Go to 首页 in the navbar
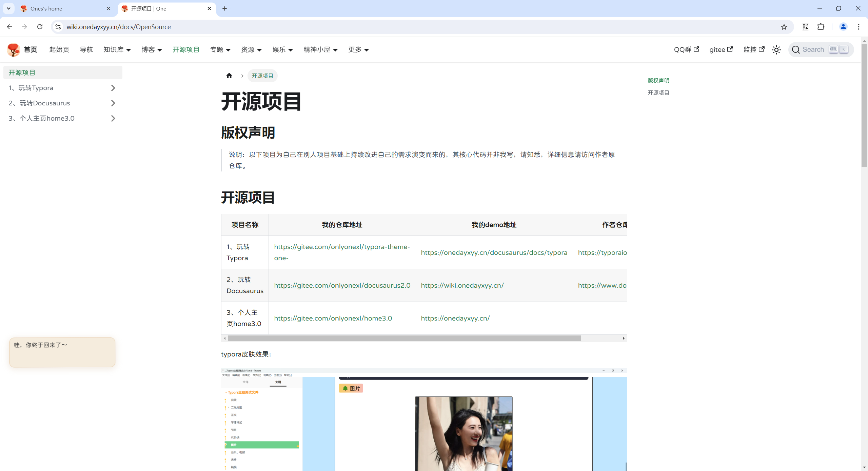The width and height of the screenshot is (868, 471). [31, 49]
